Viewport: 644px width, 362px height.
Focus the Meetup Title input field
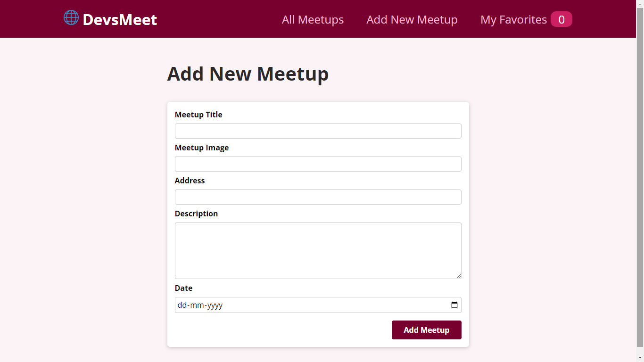(318, 131)
